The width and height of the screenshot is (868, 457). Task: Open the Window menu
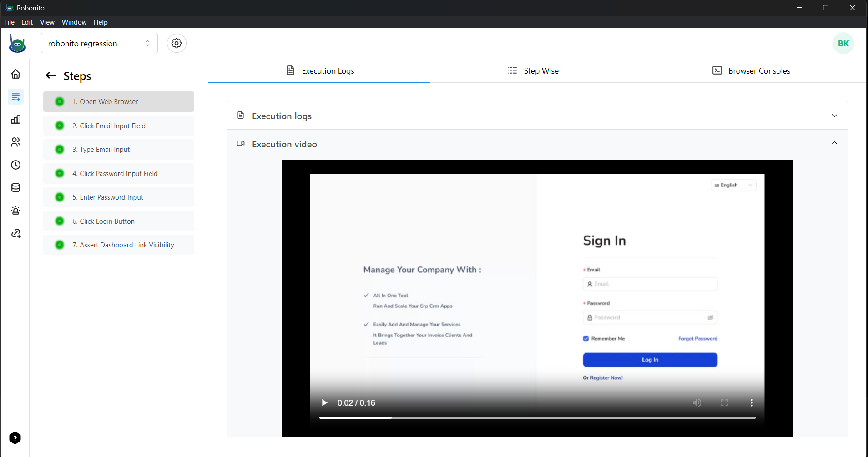tap(74, 22)
